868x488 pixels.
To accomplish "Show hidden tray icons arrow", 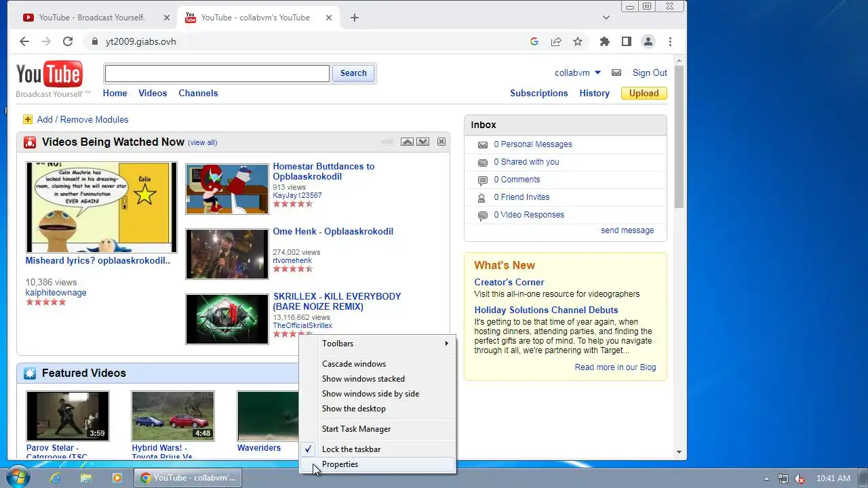I will pyautogui.click(x=766, y=479).
